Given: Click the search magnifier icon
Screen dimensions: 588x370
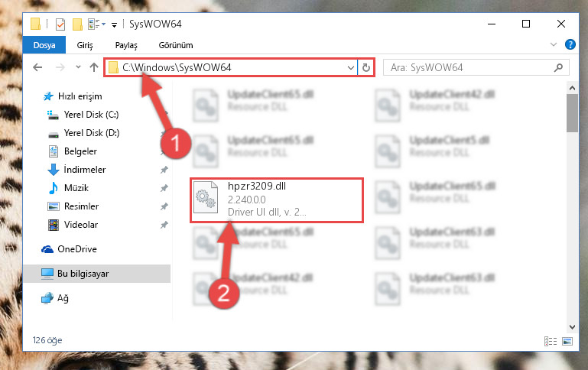Looking at the screenshot, I should click(558, 67).
